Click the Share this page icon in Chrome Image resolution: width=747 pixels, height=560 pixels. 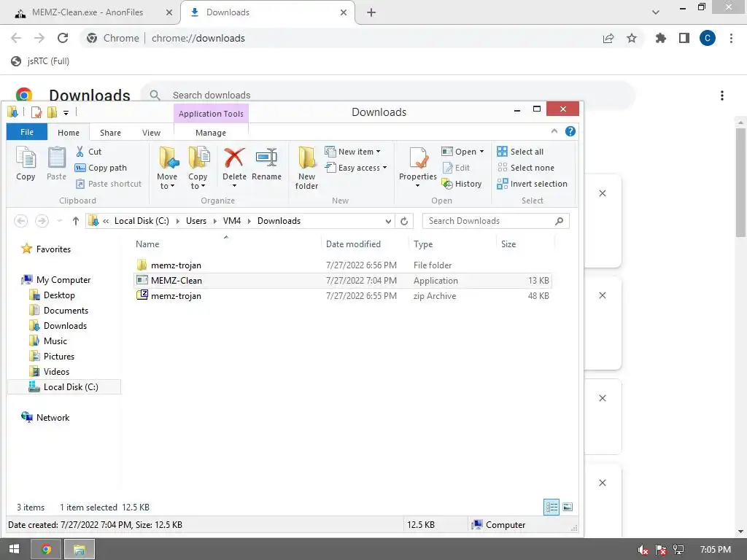click(608, 38)
